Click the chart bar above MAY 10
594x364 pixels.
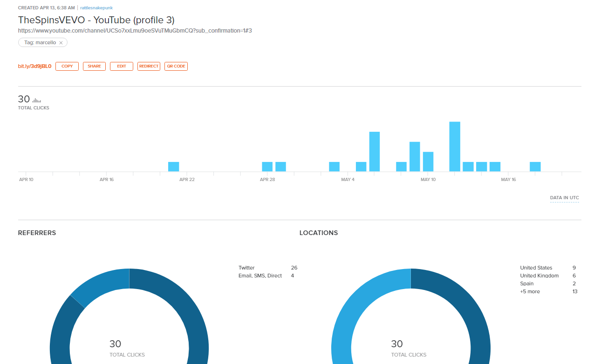coord(428,162)
